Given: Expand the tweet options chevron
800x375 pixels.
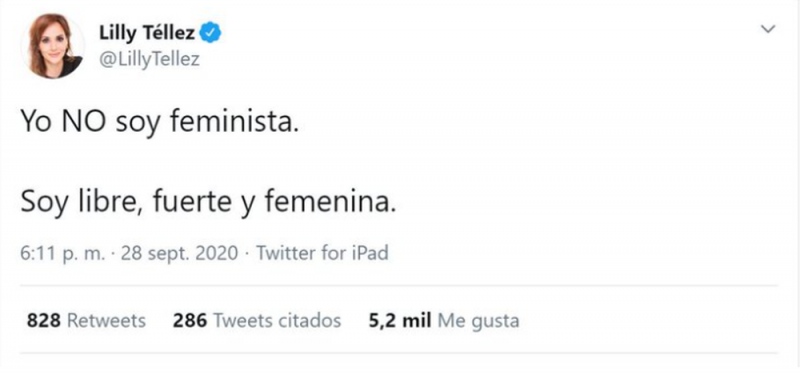Looking at the screenshot, I should (768, 29).
